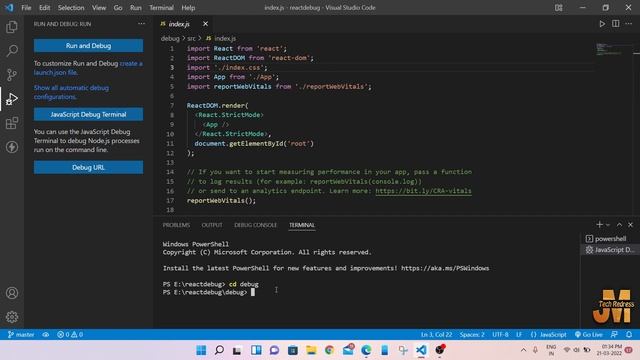Open the Explorer view in the activity bar
This screenshot has height=360, width=640.
tap(12, 27)
